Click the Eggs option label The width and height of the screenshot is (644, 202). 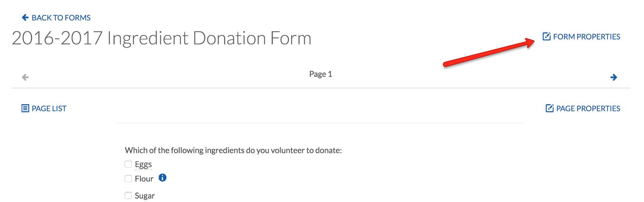(x=143, y=164)
